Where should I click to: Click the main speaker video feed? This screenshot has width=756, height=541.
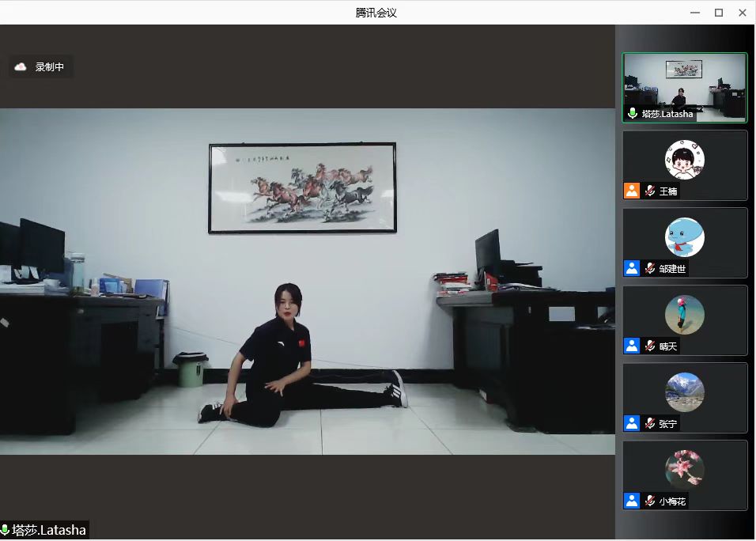coord(307,281)
